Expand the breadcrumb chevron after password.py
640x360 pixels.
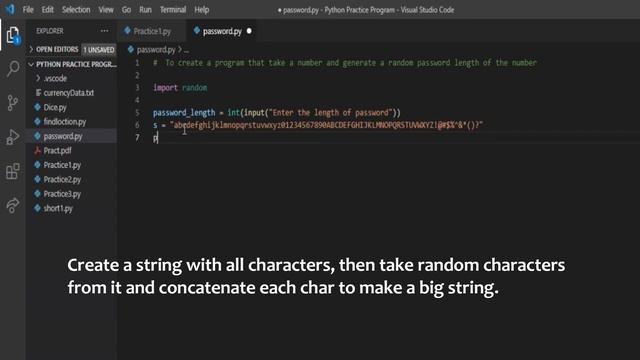point(180,49)
